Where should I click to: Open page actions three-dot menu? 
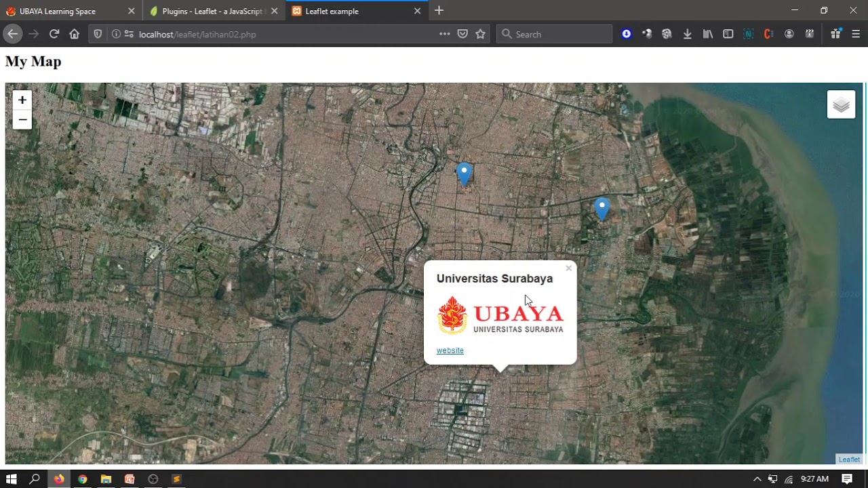coord(444,34)
